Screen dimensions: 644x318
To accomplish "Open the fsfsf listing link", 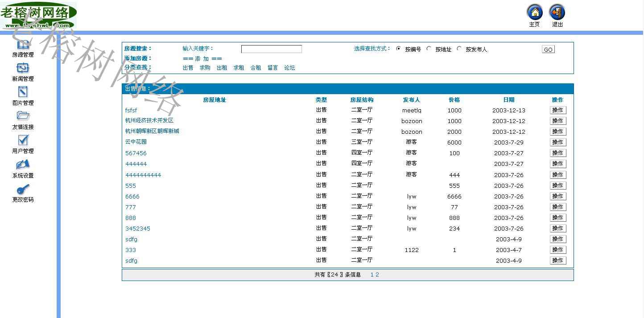I will 131,110.
